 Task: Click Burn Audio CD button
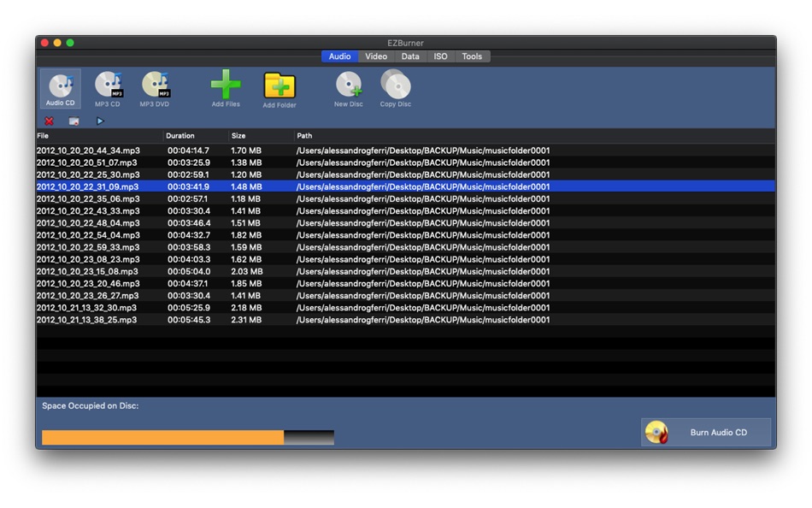pos(706,433)
